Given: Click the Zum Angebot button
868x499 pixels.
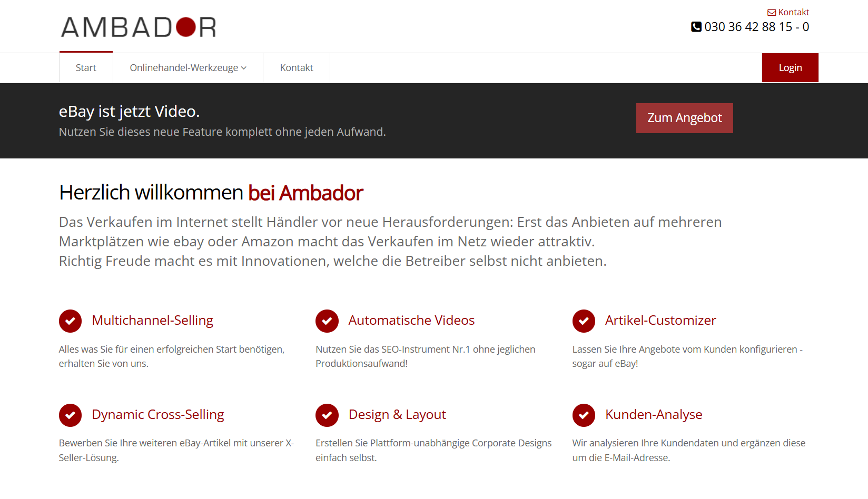Looking at the screenshot, I should click(x=684, y=118).
